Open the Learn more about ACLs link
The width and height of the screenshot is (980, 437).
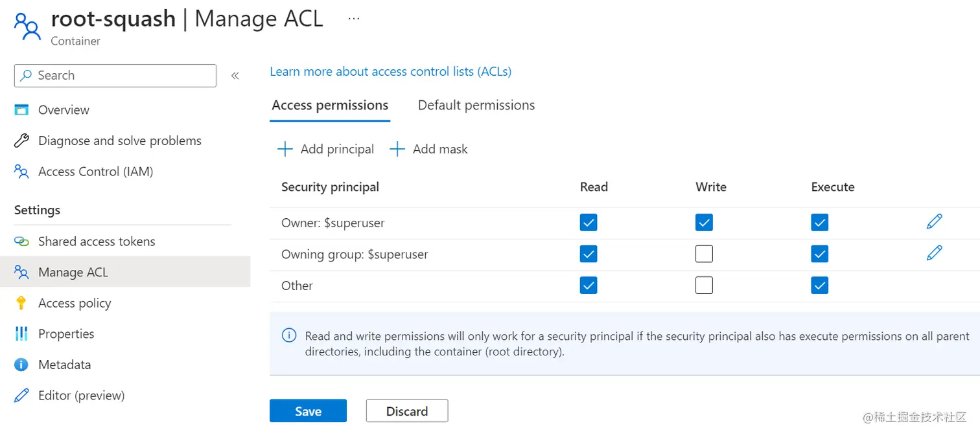point(390,71)
